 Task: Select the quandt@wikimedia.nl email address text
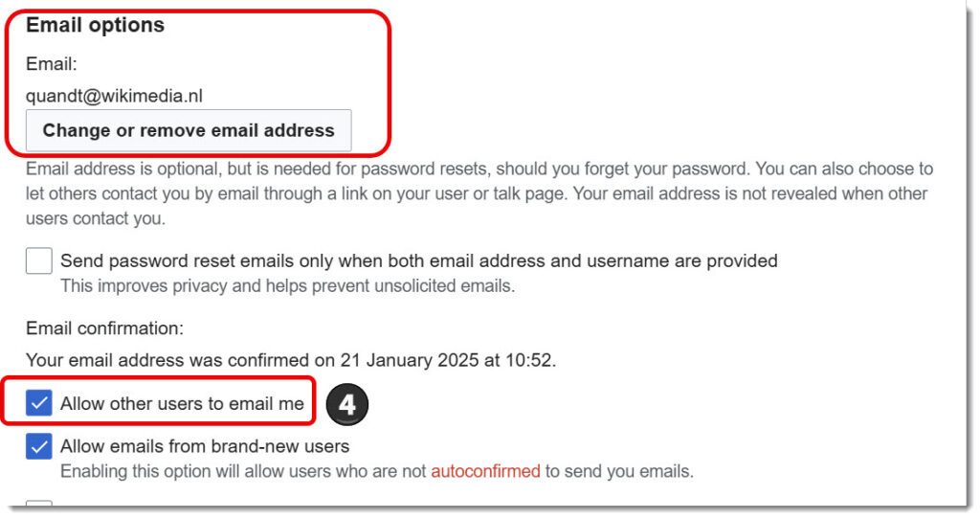tap(115, 96)
